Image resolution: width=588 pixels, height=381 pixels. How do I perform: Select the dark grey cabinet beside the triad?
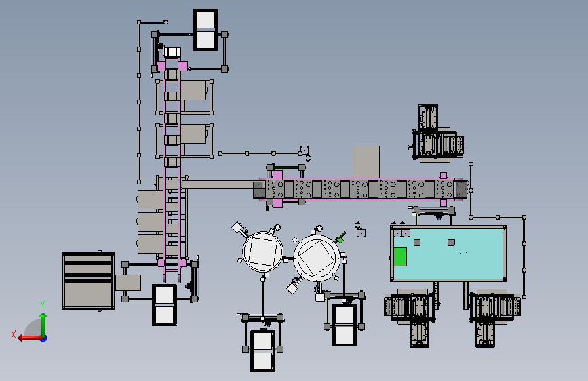click(x=88, y=281)
